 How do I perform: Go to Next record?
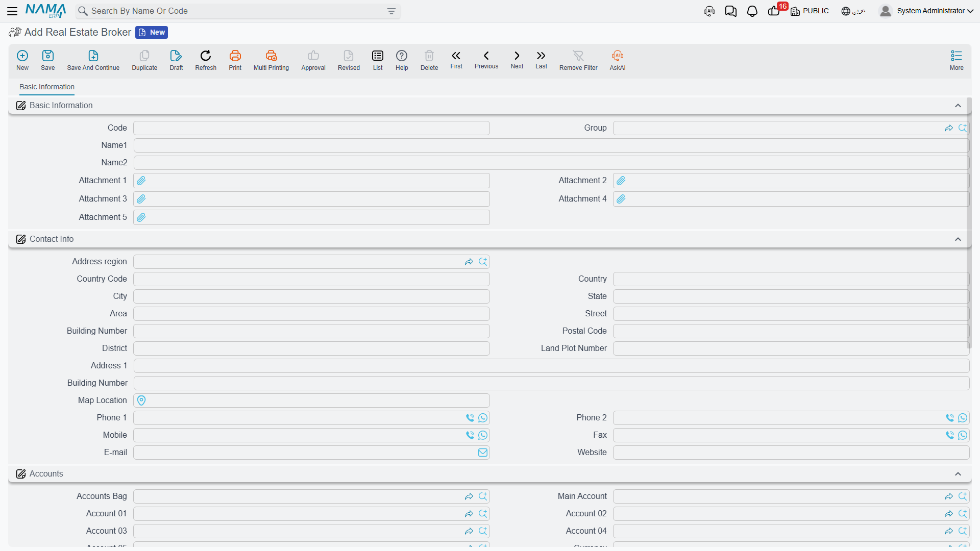click(517, 60)
